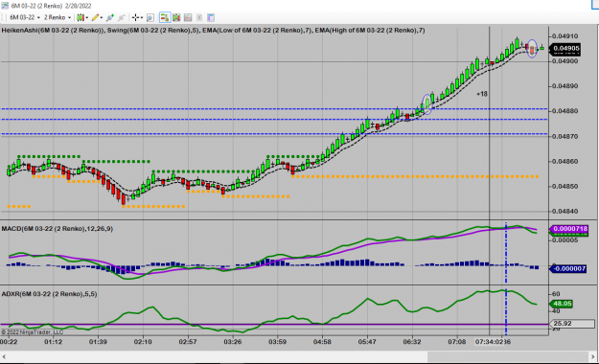Select the crosshair cursor tool
Screen dimensions: 599x364
click(135, 17)
